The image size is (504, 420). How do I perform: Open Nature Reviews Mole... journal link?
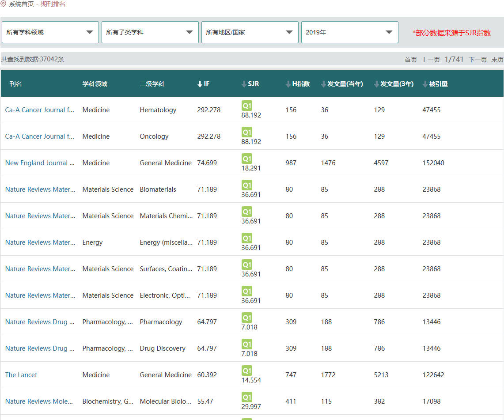pos(39,401)
